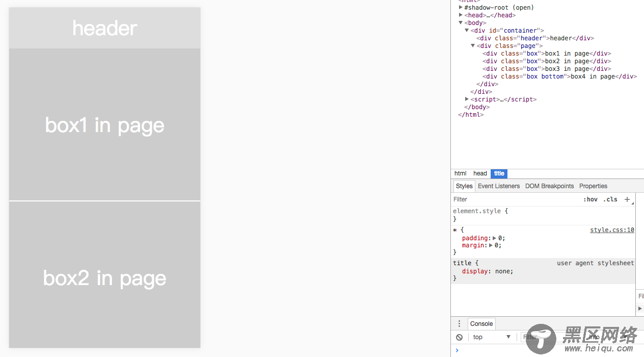Open the DOM Breakpoints tab
The height and width of the screenshot is (357, 644).
[549, 186]
